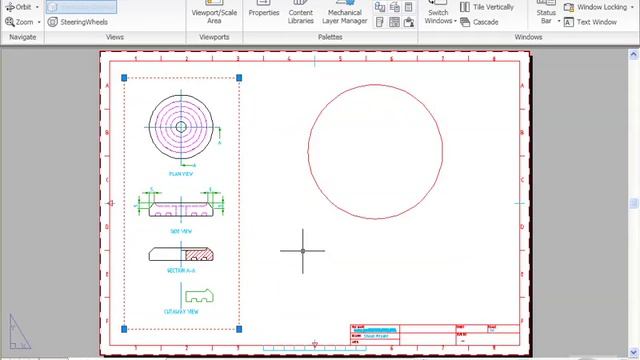Select the bottom-left blue viewport grip
Screen dimensions: 640x360
124,329
